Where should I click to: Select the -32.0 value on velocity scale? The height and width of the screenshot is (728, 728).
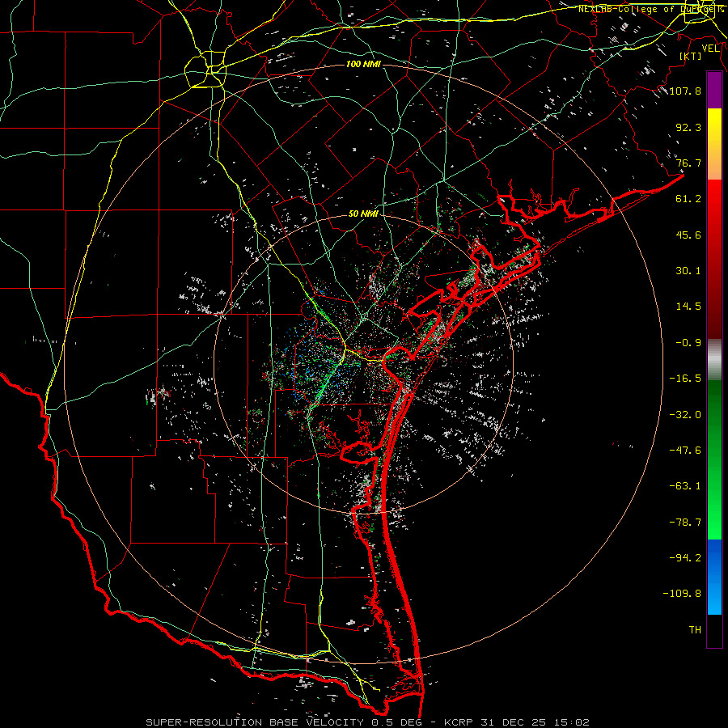click(685, 415)
